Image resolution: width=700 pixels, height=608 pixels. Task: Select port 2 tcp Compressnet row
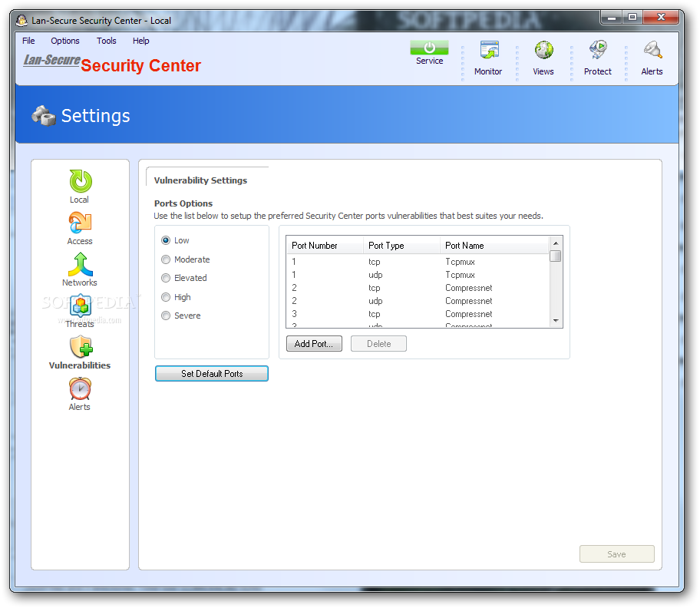(418, 288)
